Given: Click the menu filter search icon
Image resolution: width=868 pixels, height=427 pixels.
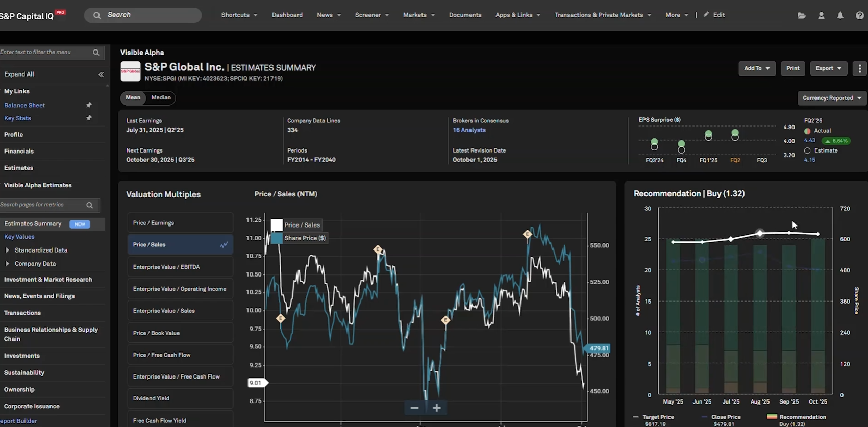Looking at the screenshot, I should point(96,53).
